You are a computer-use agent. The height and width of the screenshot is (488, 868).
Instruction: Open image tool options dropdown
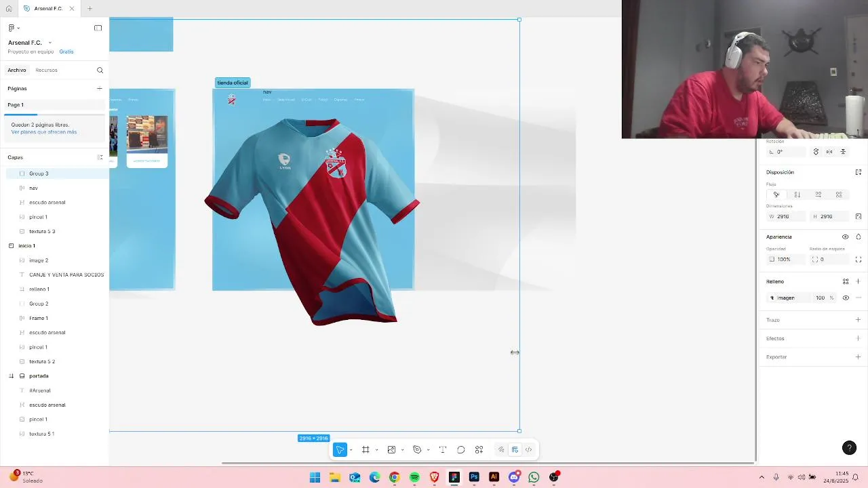coord(402,450)
